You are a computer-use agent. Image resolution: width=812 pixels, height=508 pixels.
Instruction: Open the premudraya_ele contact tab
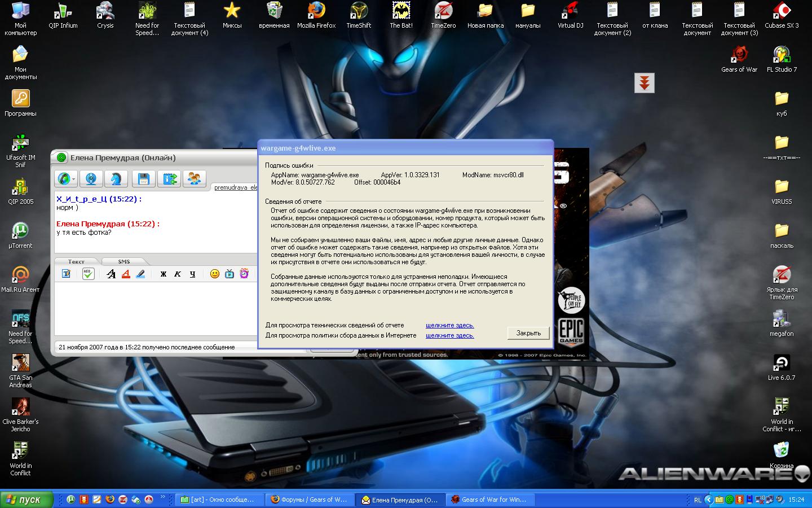[235, 187]
